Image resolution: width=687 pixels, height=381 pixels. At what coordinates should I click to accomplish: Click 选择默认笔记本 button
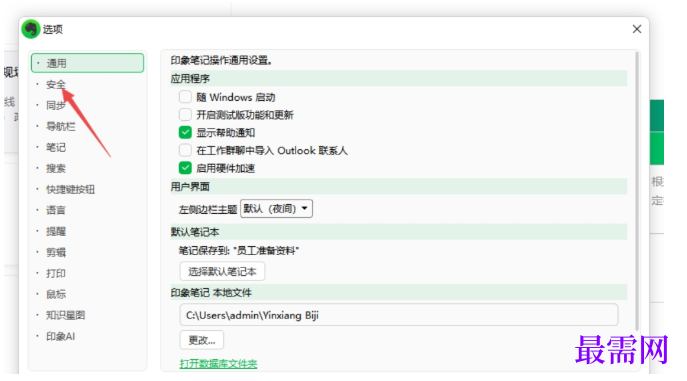222,272
